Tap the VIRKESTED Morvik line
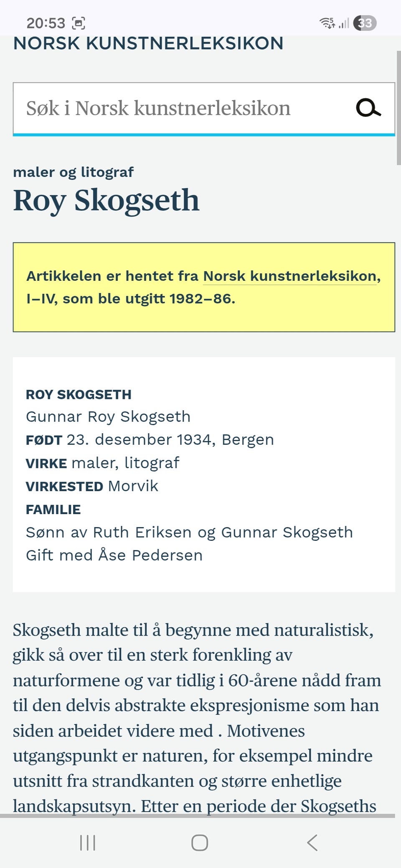 pos(92,486)
